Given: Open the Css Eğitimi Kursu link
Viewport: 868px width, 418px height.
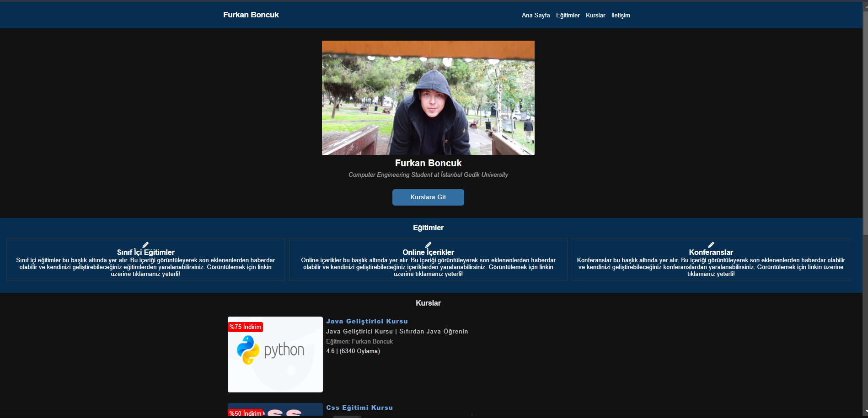Looking at the screenshot, I should [x=359, y=407].
